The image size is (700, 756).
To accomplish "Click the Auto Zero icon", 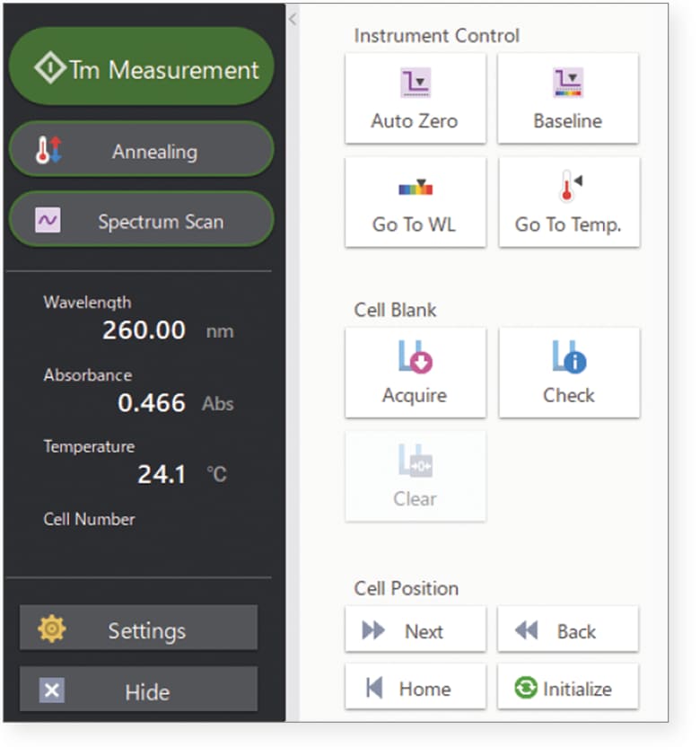I will (x=416, y=83).
